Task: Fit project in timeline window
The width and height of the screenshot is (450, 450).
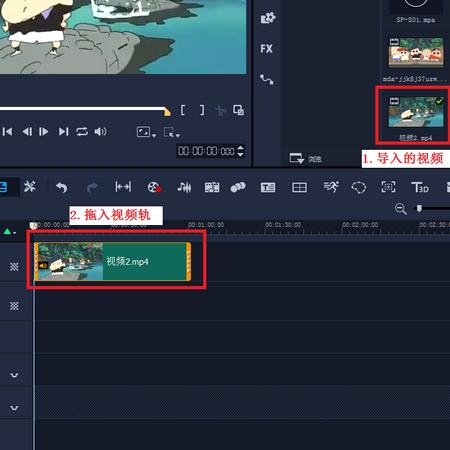Action: (x=123, y=187)
